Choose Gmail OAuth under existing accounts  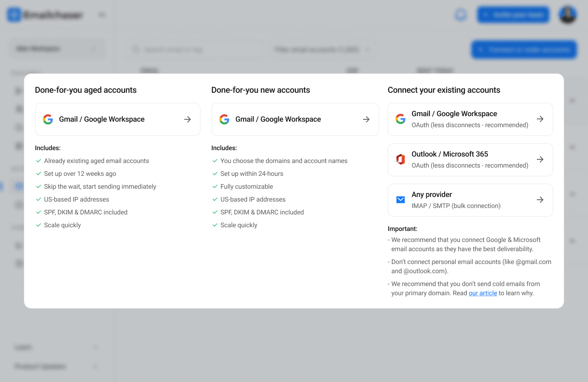(x=470, y=119)
